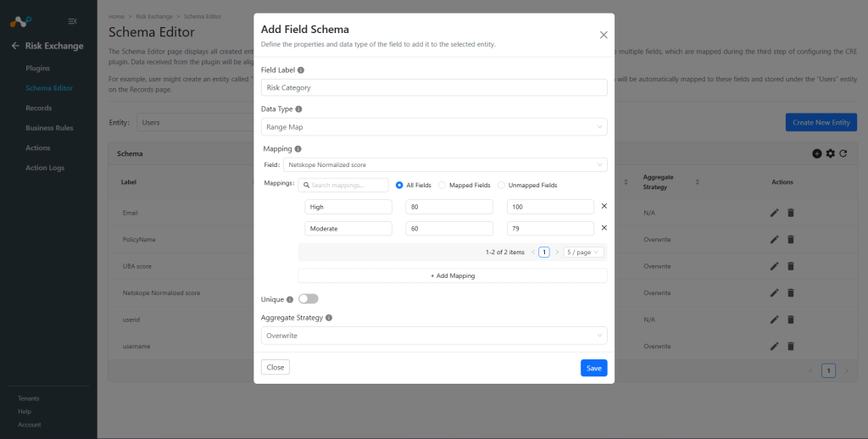The width and height of the screenshot is (868, 439).
Task: Select the Mapped Fields radio button
Action: 442,185
